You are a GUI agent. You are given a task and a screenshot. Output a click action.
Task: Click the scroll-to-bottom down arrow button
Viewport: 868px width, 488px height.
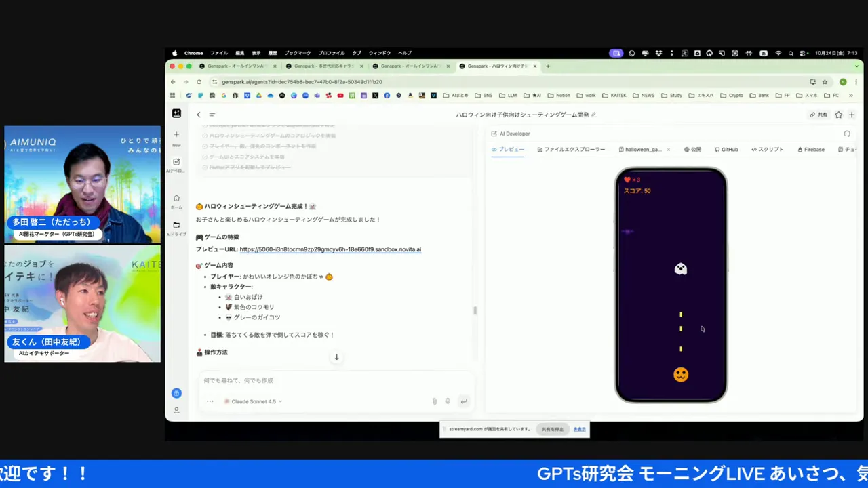pyautogui.click(x=336, y=357)
